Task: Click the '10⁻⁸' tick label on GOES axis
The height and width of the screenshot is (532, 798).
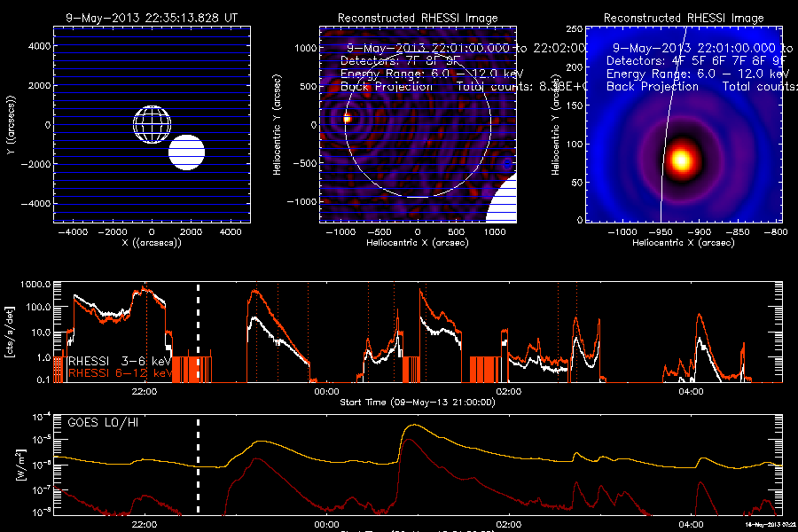Action: [x=41, y=511]
